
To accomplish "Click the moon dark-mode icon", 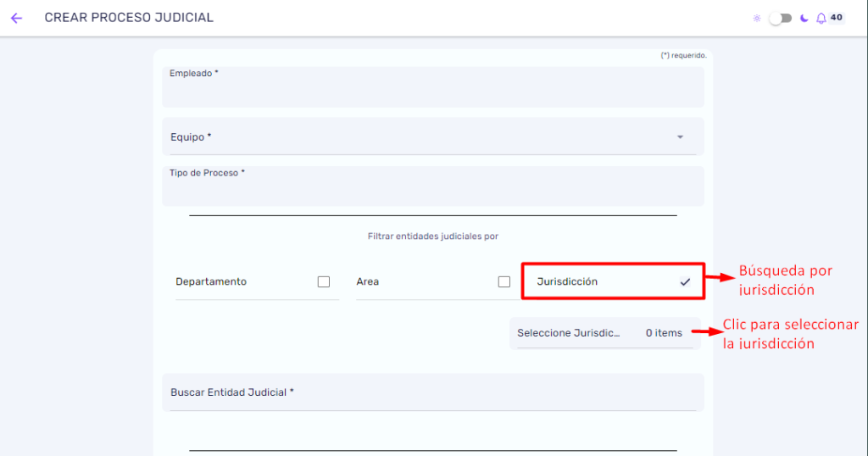I will [x=804, y=19].
